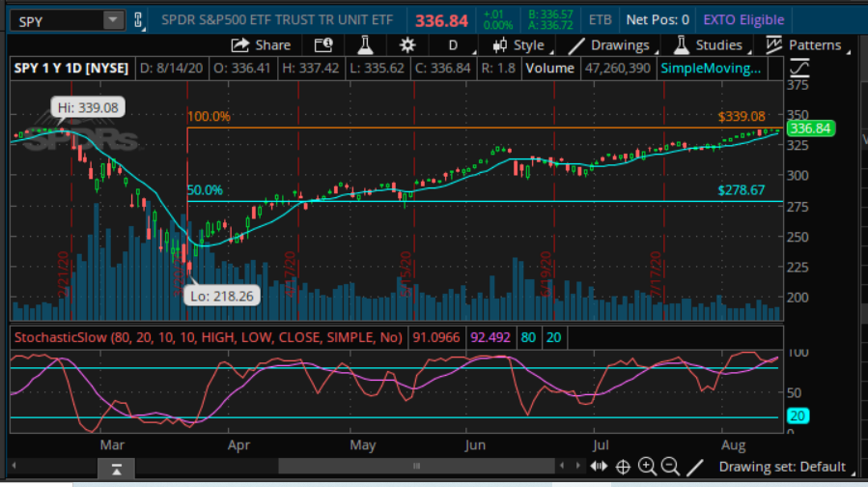Click the A: 336.72 ask price
Image resolution: width=868 pixels, height=487 pixels.
coord(550,25)
